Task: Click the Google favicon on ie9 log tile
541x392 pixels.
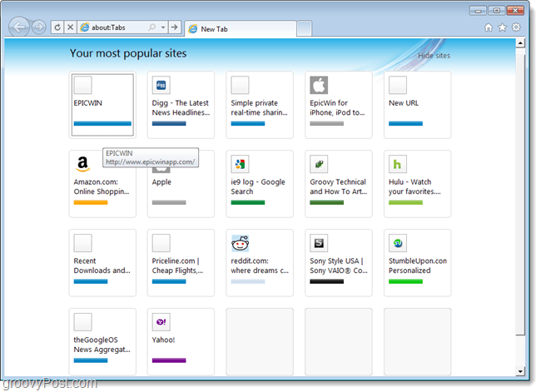Action: pos(240,164)
